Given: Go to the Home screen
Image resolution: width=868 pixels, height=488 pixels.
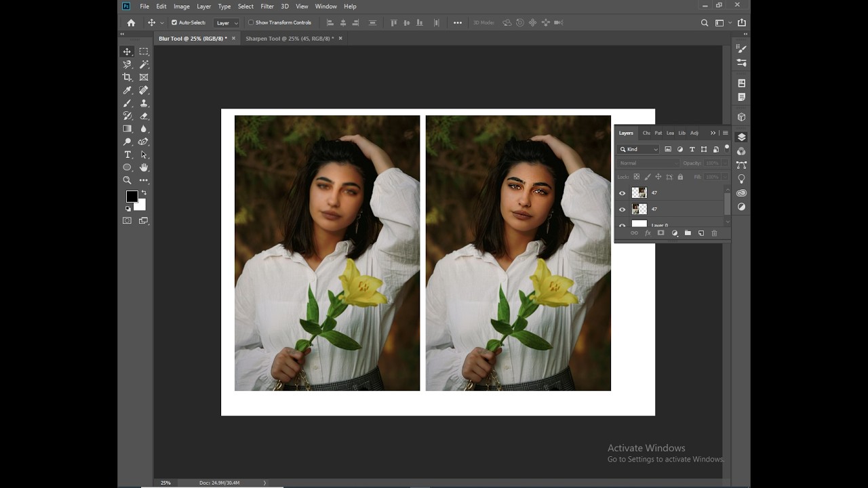Looking at the screenshot, I should coord(131,22).
